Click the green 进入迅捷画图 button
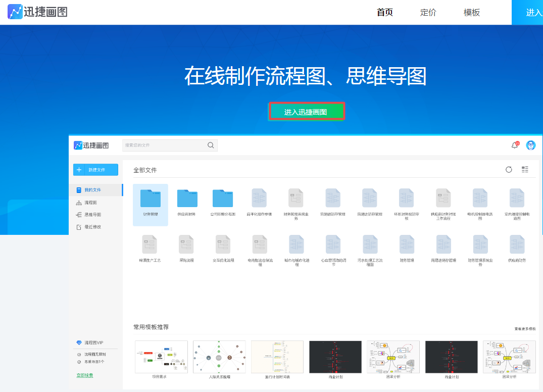This screenshot has width=543, height=392. pyautogui.click(x=307, y=112)
